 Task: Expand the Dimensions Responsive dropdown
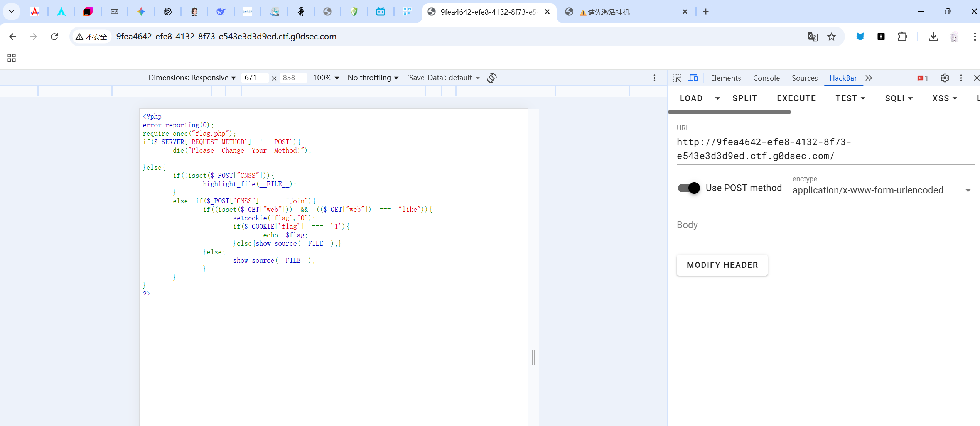pyautogui.click(x=192, y=78)
